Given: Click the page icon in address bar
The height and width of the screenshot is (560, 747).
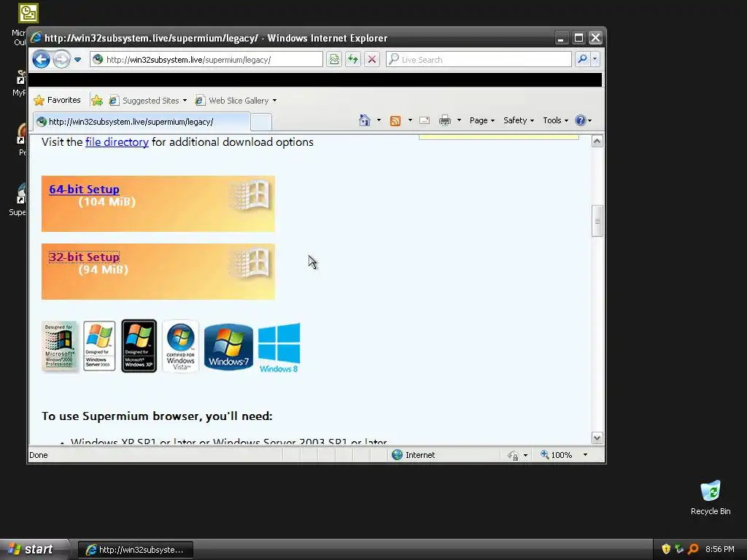Looking at the screenshot, I should click(x=98, y=60).
